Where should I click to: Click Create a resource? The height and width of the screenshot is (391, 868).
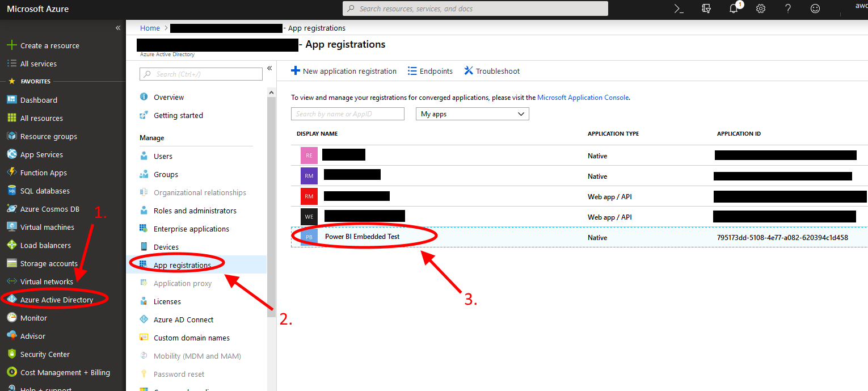[43, 45]
